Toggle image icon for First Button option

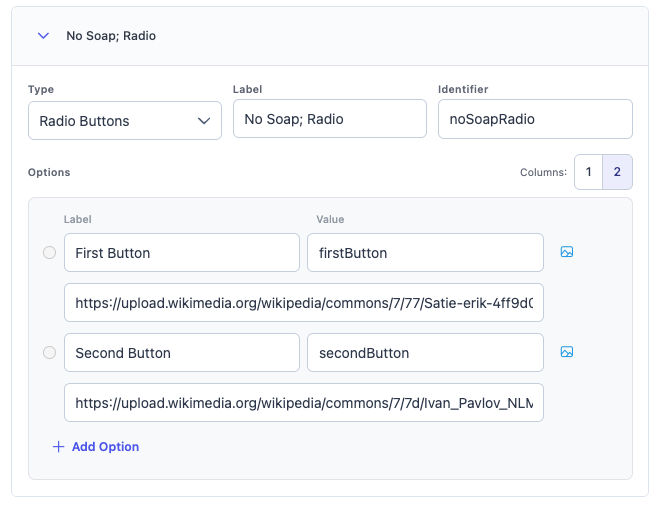point(567,251)
